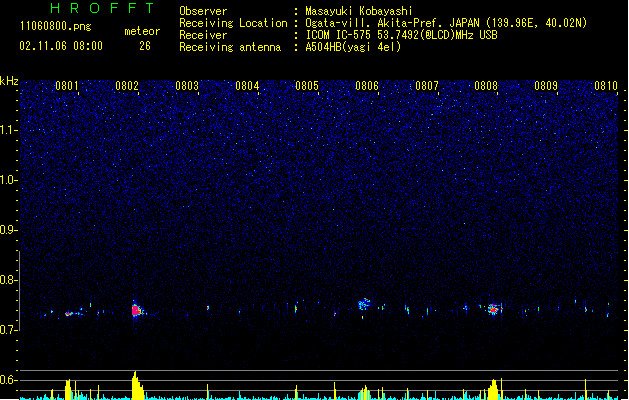Click the 0.6 kHz axis label
The width and height of the screenshot is (629, 400).
pos(9,380)
